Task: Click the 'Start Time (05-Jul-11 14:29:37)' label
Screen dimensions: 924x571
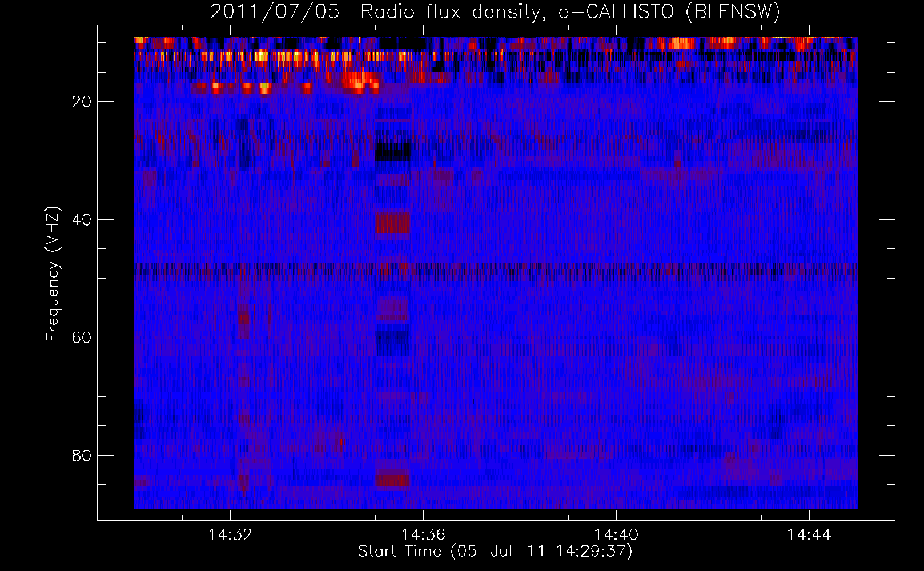Action: [x=495, y=552]
